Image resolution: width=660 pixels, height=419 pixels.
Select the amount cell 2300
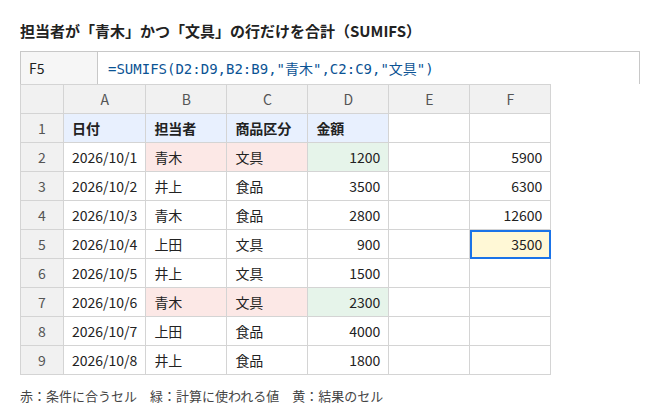[x=348, y=303]
